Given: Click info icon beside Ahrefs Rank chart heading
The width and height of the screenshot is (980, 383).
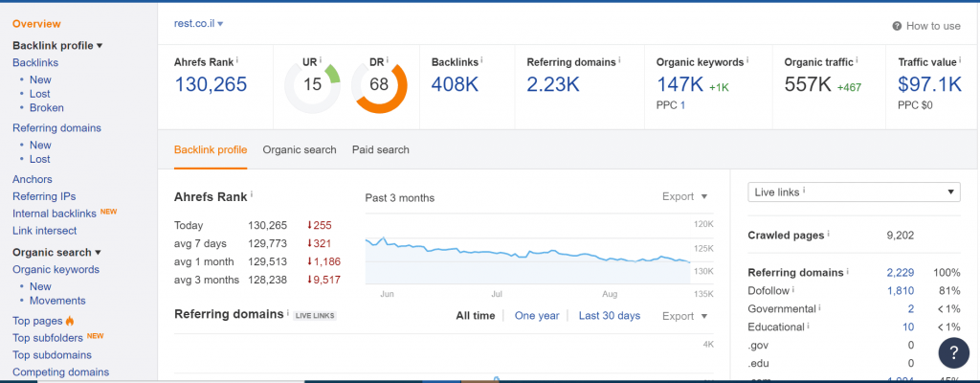Looking at the screenshot, I should pos(252,194).
